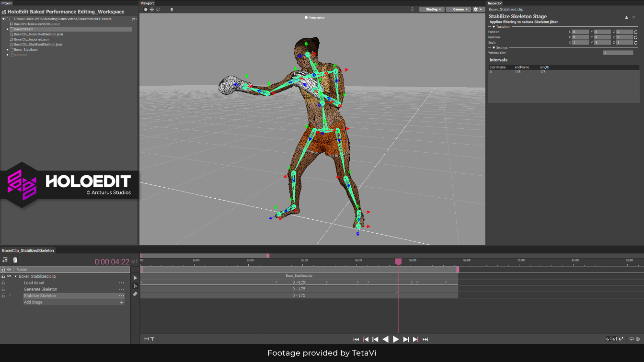
Task: Click the play forward button
Action: [x=396, y=339]
